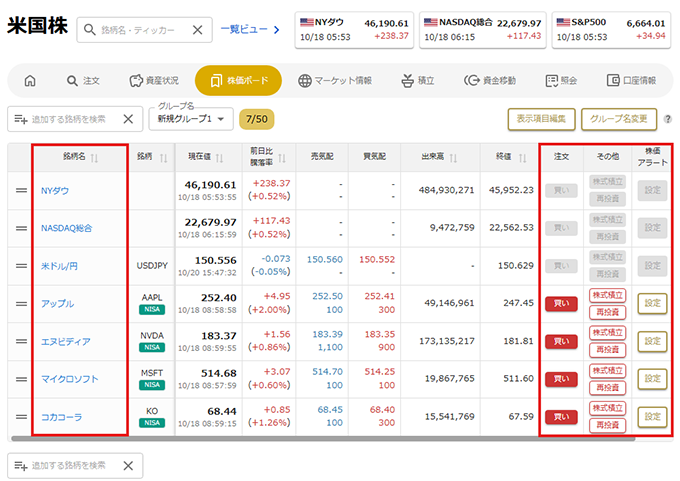The image size is (680, 481).
Task: Open the 口座情報 tab
Action: [x=631, y=81]
